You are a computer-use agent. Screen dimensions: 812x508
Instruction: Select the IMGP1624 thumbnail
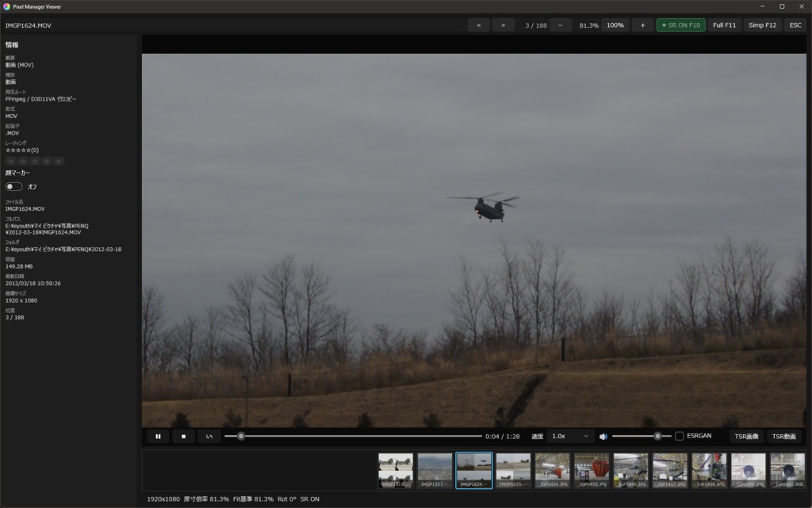point(474,470)
